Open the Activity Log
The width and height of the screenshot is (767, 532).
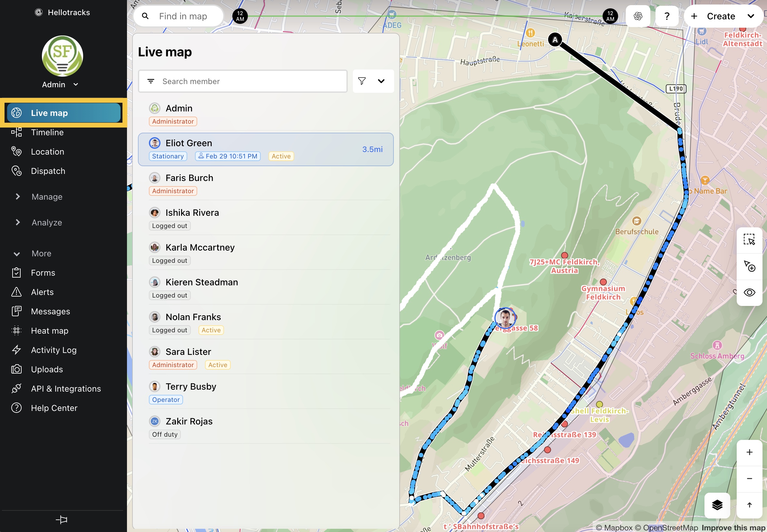click(x=54, y=350)
